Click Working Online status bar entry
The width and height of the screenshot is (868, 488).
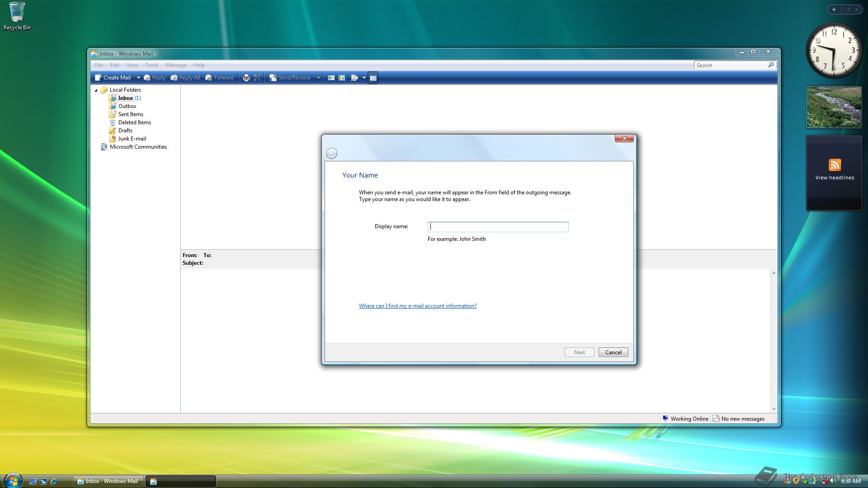coord(685,419)
